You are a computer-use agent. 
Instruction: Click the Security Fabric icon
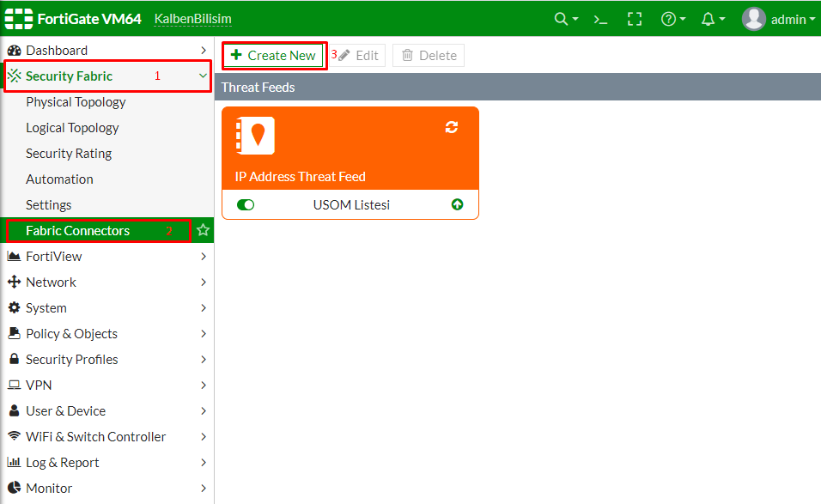[14, 76]
